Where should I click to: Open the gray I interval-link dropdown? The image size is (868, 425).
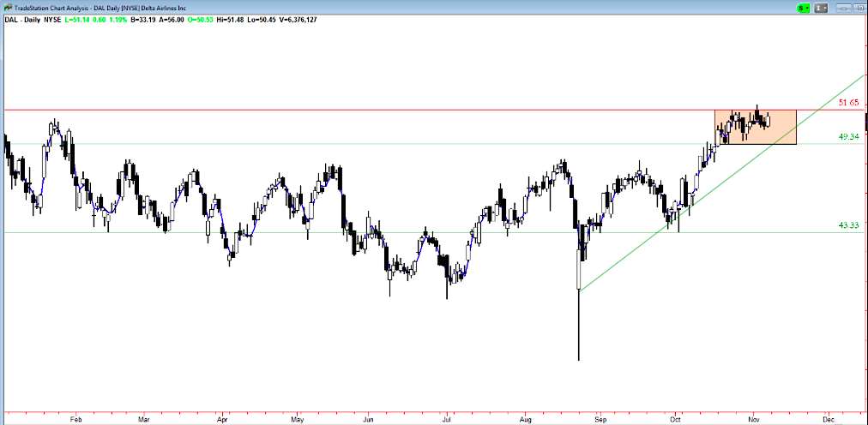tap(822, 8)
